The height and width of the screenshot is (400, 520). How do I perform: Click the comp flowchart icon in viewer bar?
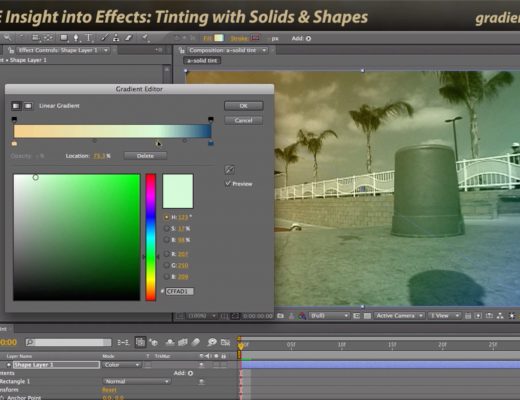500,316
